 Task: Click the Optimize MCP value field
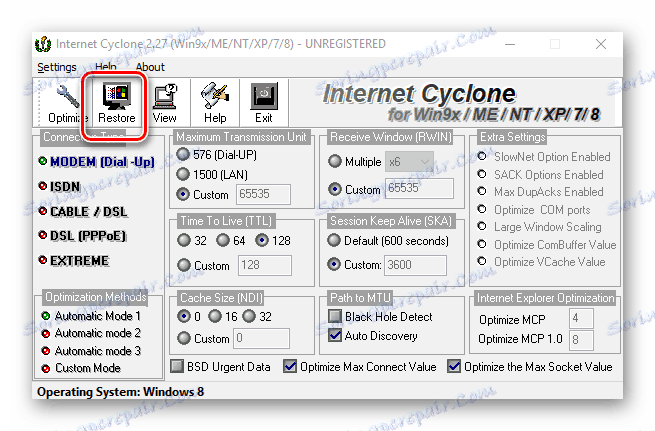pos(581,319)
